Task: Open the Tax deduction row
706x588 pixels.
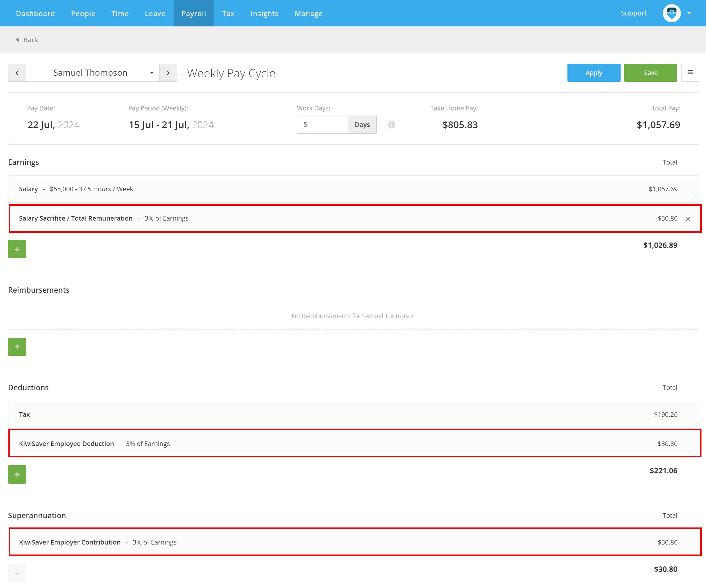Action: [353, 414]
